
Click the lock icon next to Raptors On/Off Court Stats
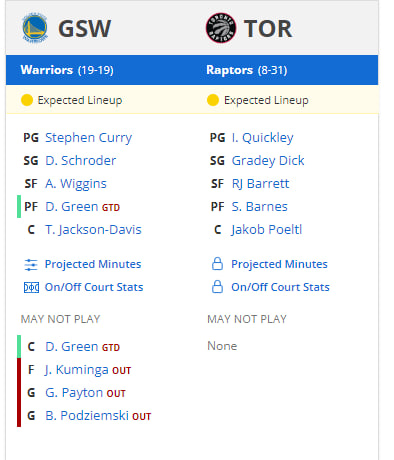(217, 287)
